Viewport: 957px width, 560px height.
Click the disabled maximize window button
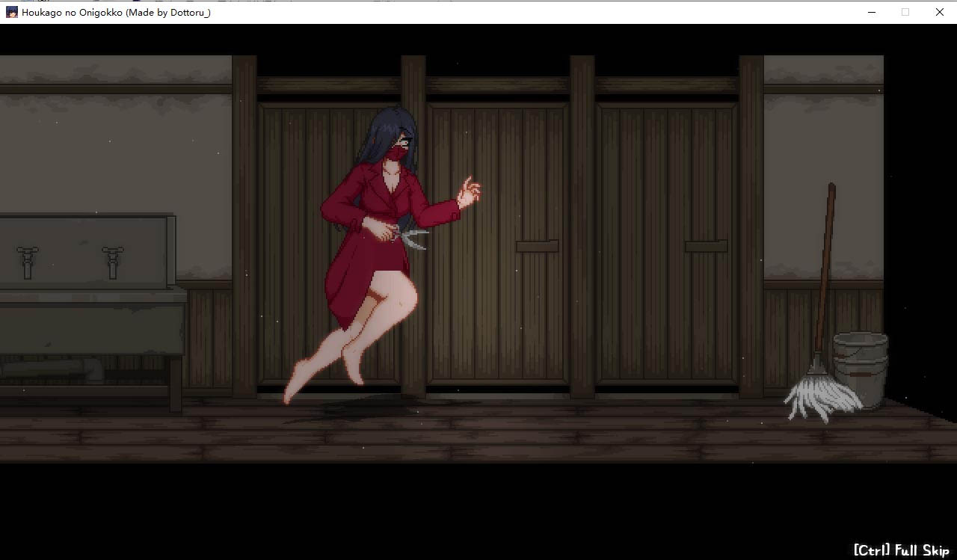(905, 12)
